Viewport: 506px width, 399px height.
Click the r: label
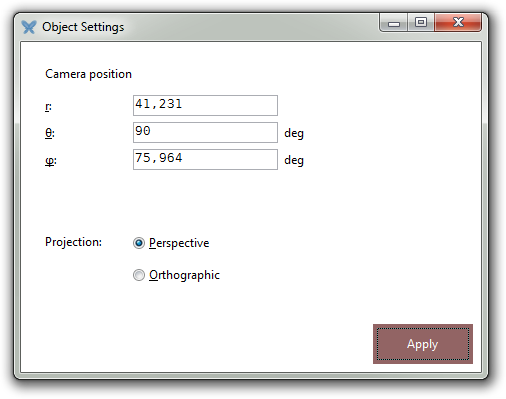click(x=48, y=107)
